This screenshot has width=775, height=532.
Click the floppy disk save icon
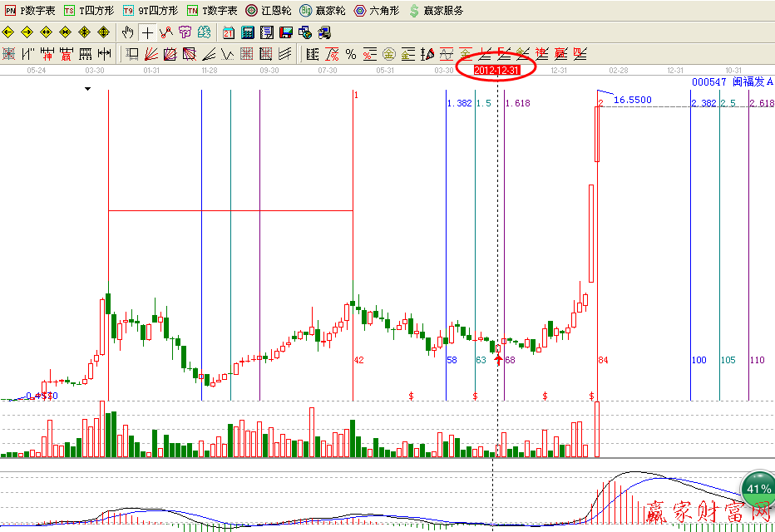coord(286,32)
